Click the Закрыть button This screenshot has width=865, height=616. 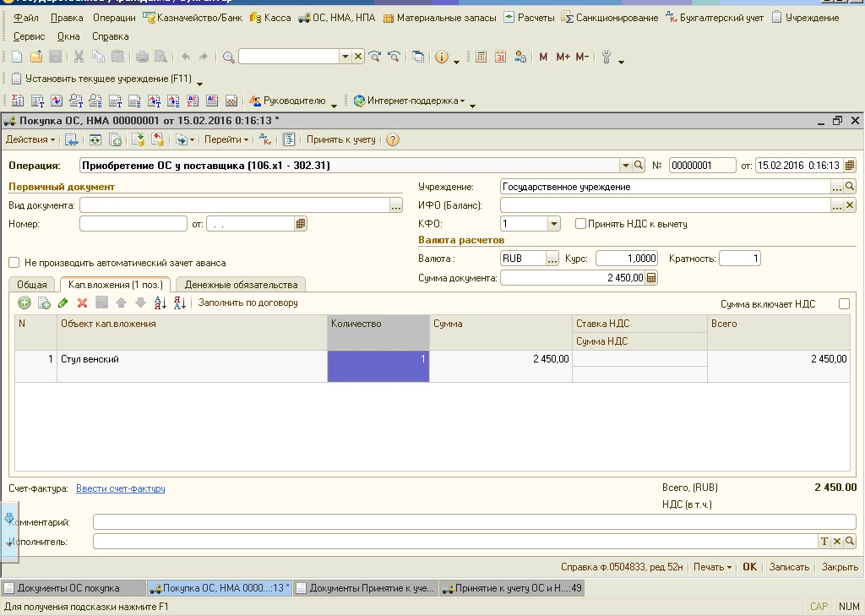click(x=840, y=567)
